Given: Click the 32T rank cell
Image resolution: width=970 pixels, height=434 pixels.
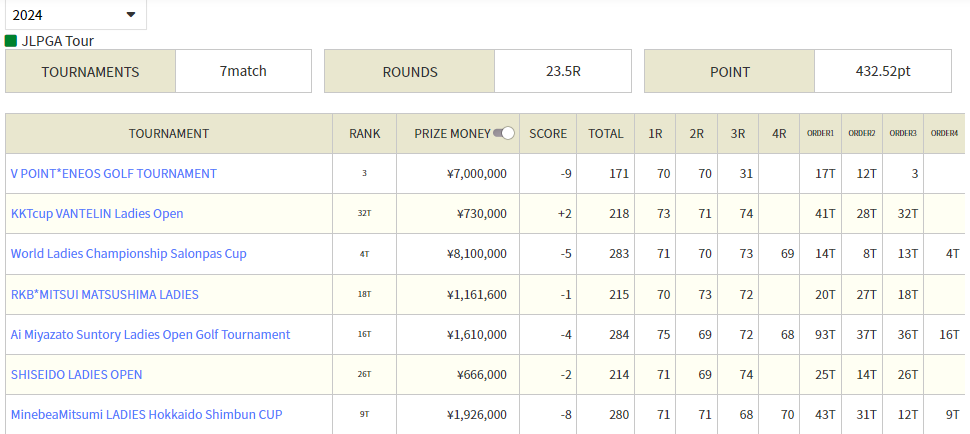Looking at the screenshot, I should [364, 214].
